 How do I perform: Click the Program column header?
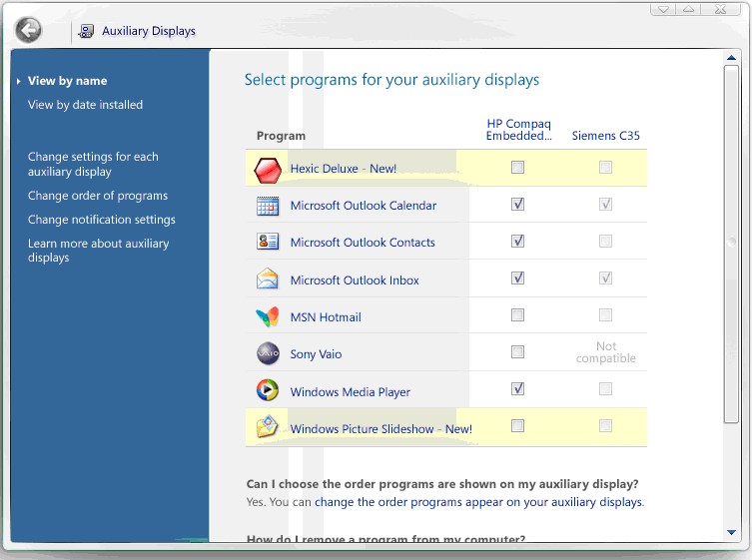(281, 136)
